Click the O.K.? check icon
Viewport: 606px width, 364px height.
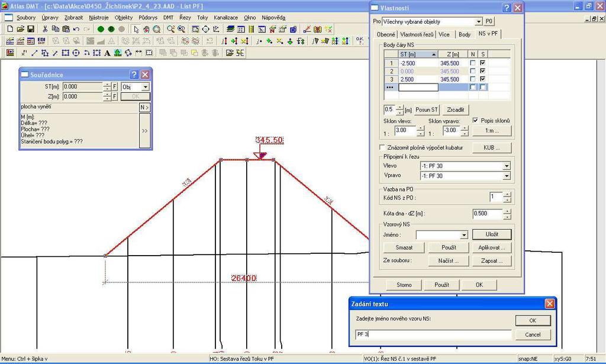(360, 41)
